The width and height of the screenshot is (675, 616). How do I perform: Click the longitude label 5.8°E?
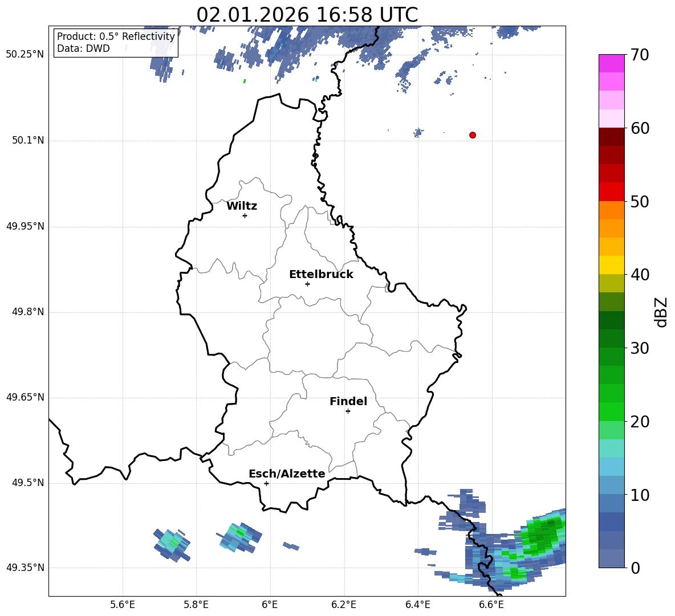point(196,605)
